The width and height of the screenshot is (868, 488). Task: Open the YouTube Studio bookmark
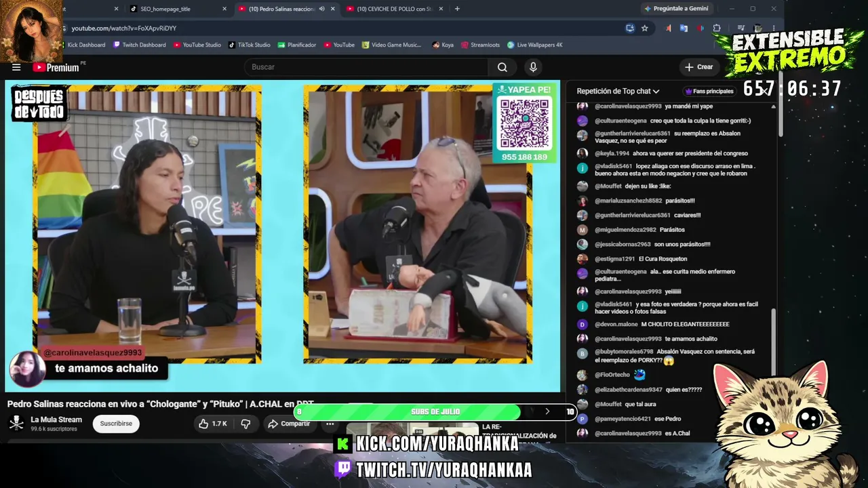197,45
